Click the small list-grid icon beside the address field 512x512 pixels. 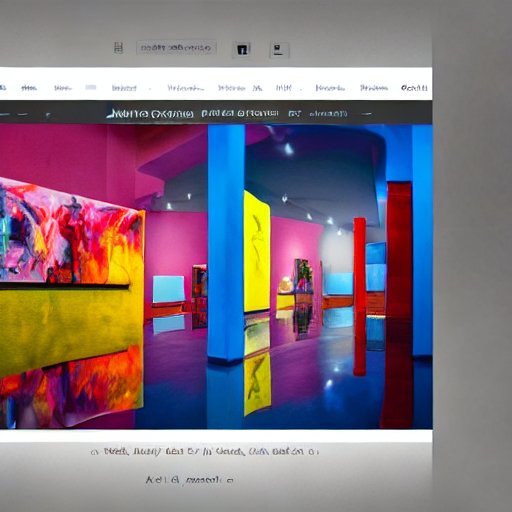(x=118, y=48)
